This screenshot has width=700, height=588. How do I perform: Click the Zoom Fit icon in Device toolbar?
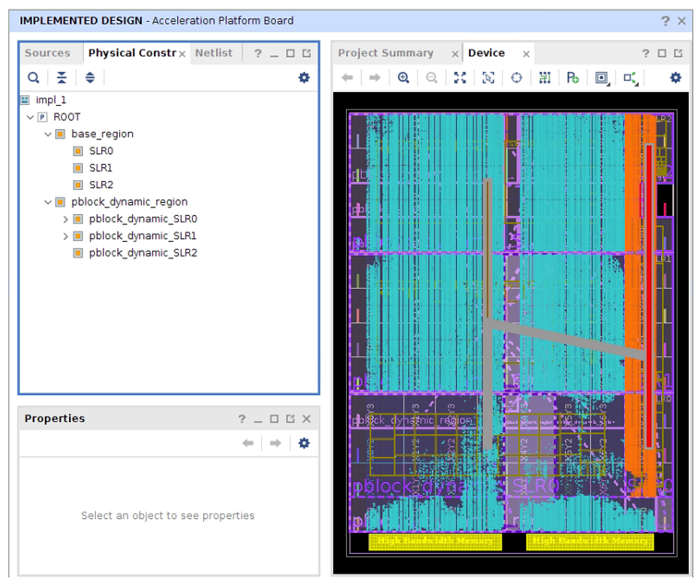click(460, 78)
